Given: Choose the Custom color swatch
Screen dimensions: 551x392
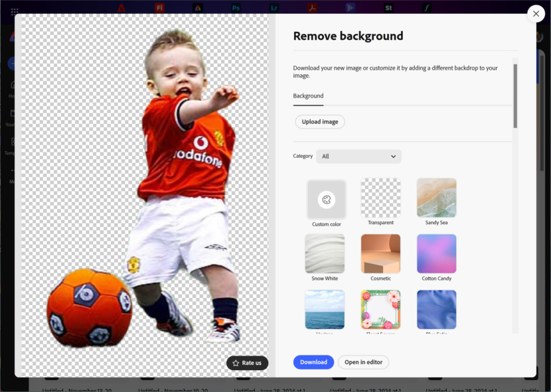Looking at the screenshot, I should 327,199.
